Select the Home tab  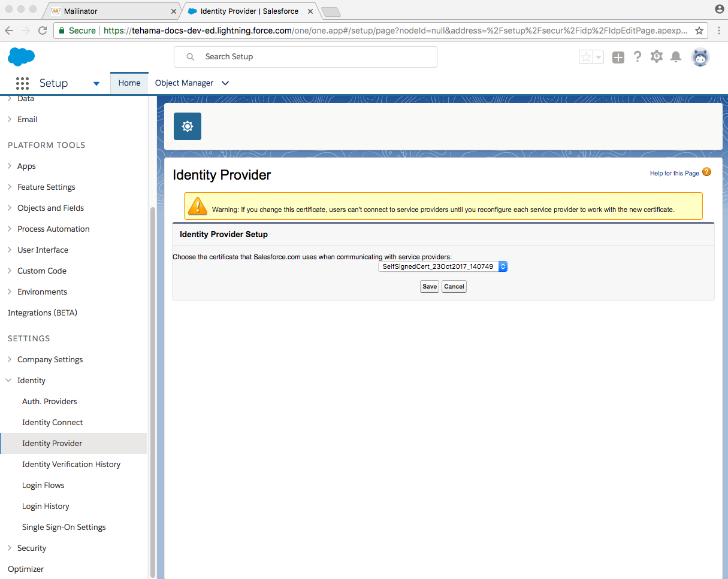point(129,83)
